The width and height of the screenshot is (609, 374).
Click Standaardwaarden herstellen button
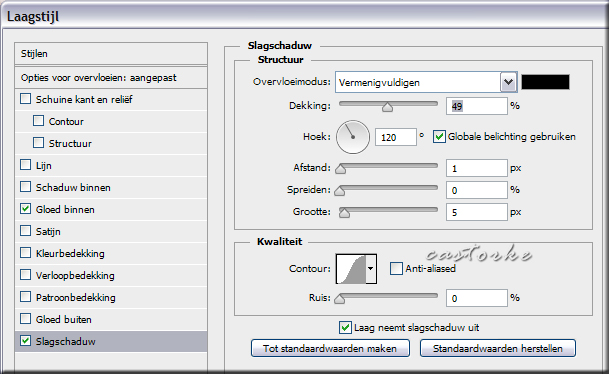(498, 348)
